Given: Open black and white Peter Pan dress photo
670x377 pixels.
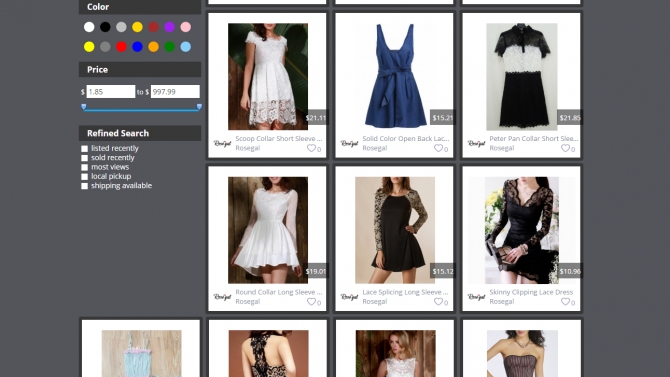Looking at the screenshot, I should point(522,77).
